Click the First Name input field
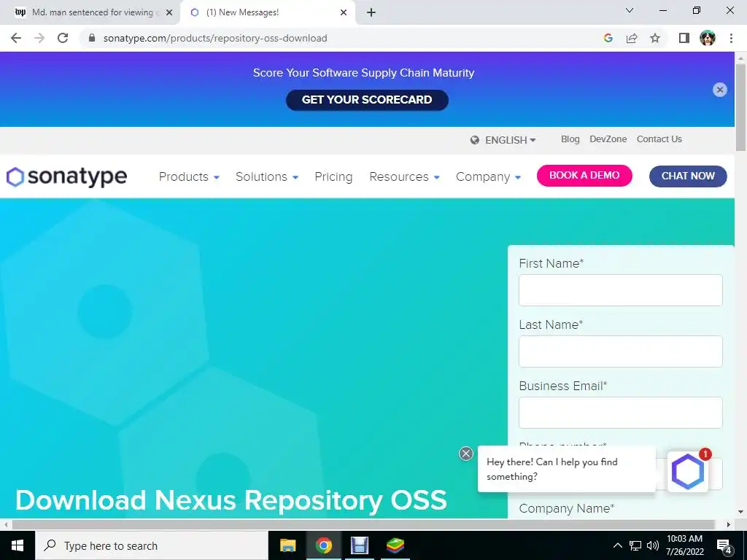The image size is (747, 560). tap(620, 290)
